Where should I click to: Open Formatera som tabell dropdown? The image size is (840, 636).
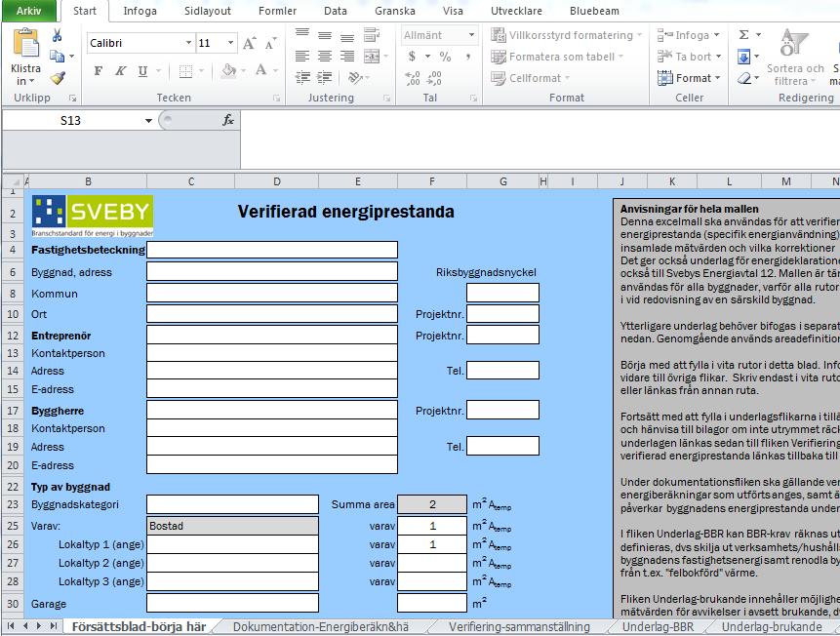pyautogui.click(x=557, y=57)
